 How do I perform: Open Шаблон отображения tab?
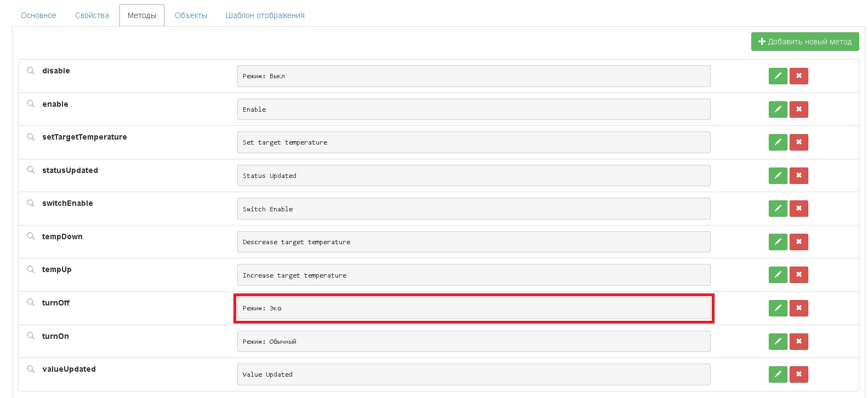click(x=265, y=15)
